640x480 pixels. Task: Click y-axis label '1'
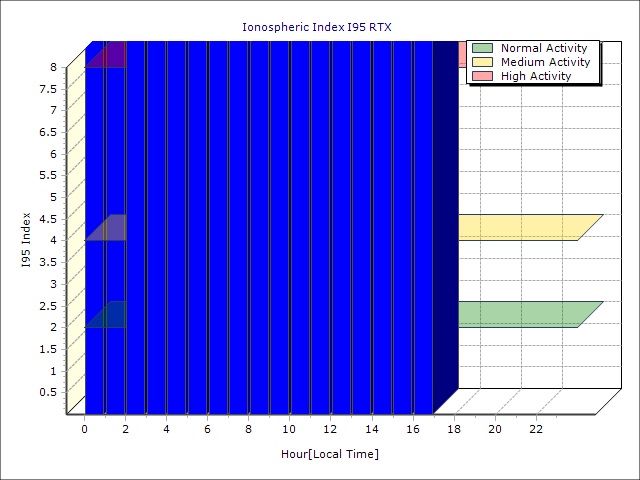[53, 371]
